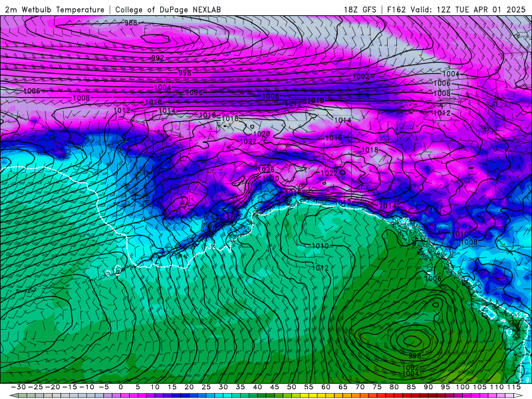
Task: Click the 45 value on the color scale
Action: 275,387
